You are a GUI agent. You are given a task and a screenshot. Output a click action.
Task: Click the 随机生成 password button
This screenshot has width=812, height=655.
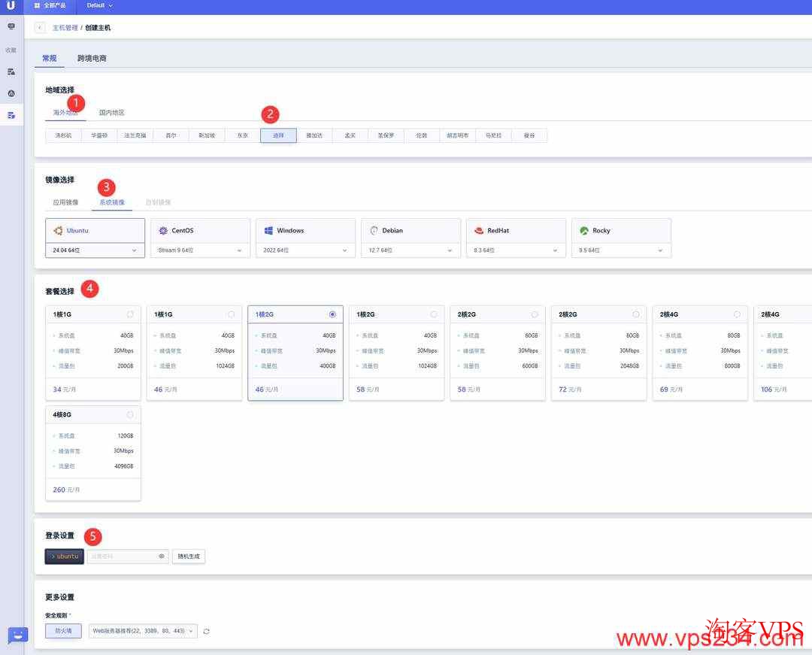(188, 556)
